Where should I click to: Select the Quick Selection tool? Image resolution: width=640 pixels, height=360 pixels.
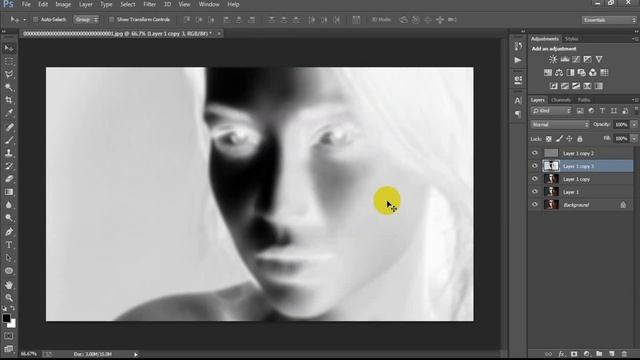tap(9, 87)
